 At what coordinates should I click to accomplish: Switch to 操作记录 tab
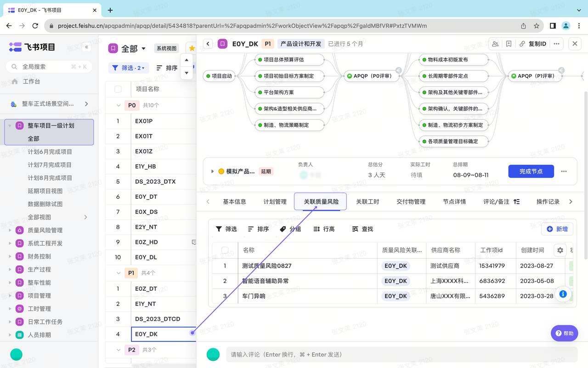pos(548,201)
